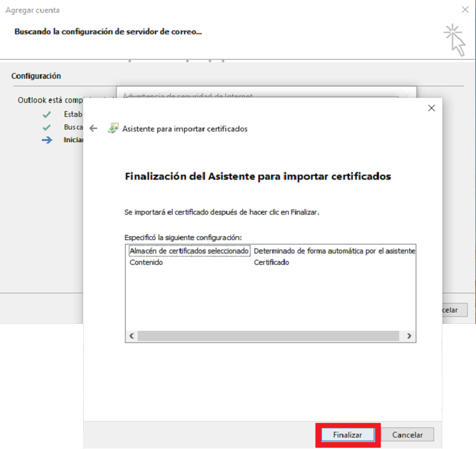Close the Agregar cuenta dialog
This screenshot has width=476, height=449.
[x=465, y=10]
